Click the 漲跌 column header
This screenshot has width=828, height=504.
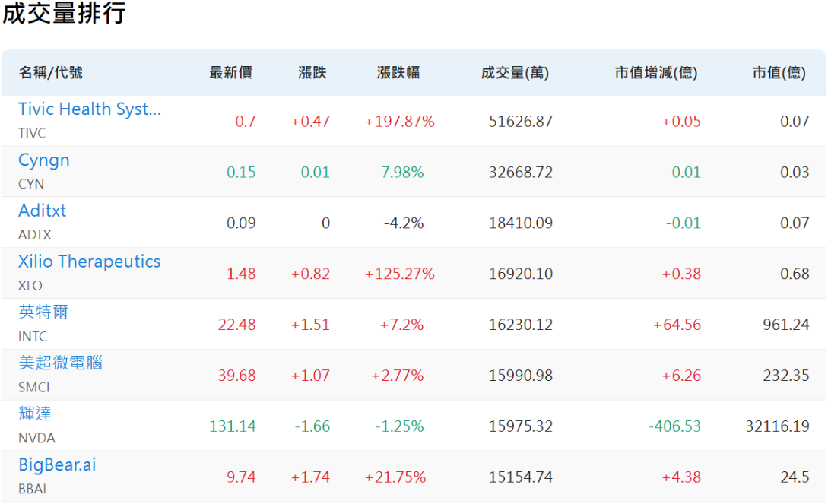(312, 72)
